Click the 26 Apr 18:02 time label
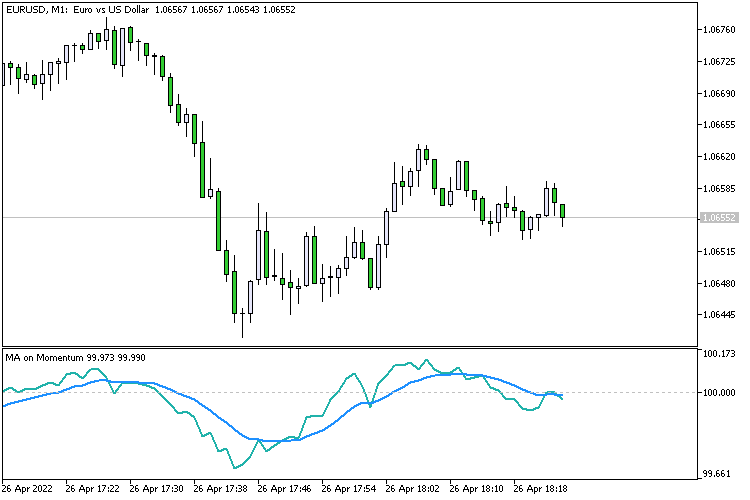750x500 pixels. tap(412, 489)
